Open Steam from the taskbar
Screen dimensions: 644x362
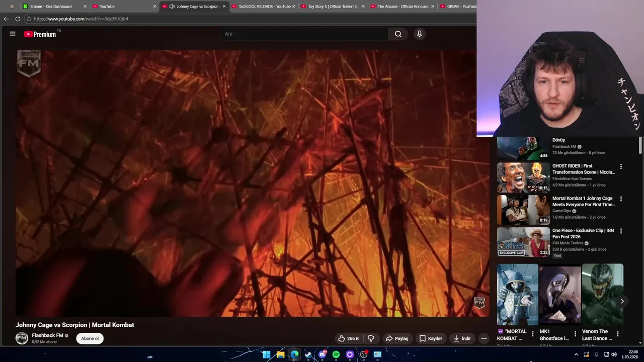click(x=308, y=354)
